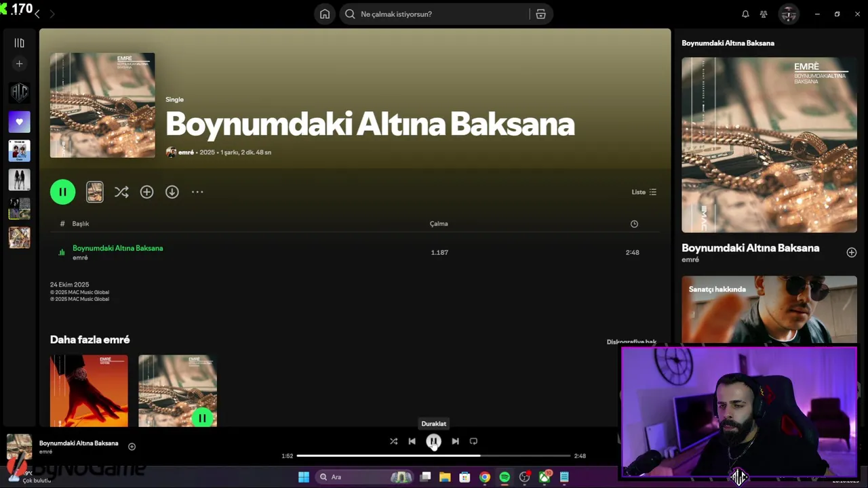Add current song via the bottom bar plus

132,447
